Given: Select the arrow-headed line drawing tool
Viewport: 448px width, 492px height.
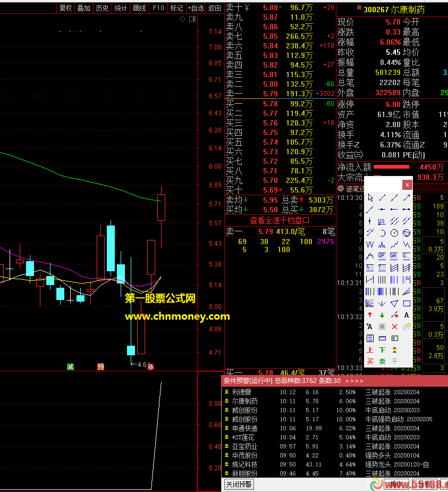Looking at the screenshot, I should 407,198.
